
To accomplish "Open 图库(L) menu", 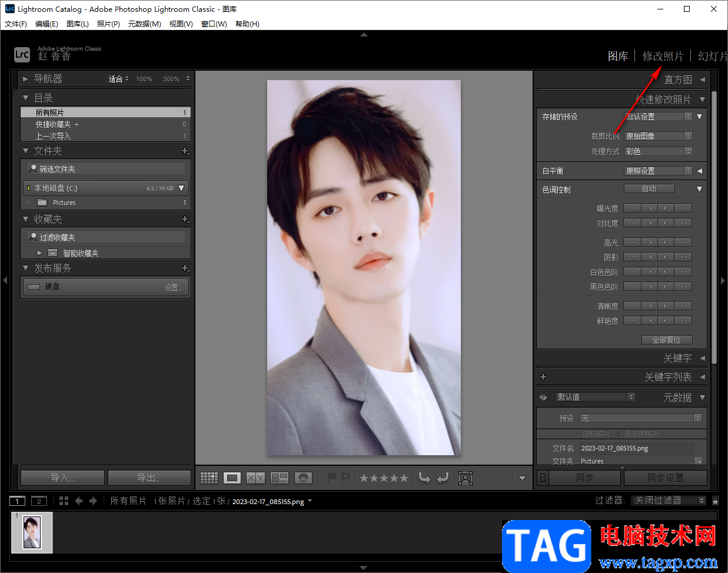I will click(78, 24).
